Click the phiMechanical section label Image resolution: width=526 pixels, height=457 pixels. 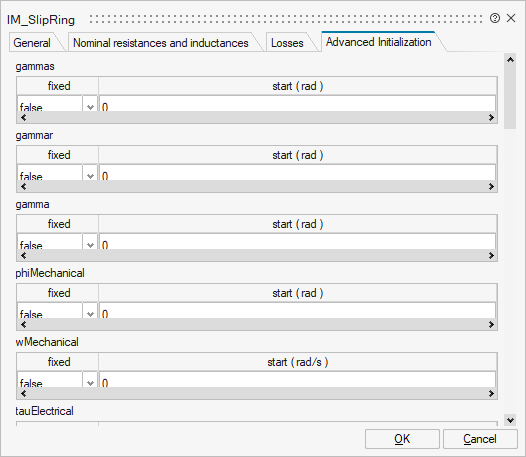50,273
